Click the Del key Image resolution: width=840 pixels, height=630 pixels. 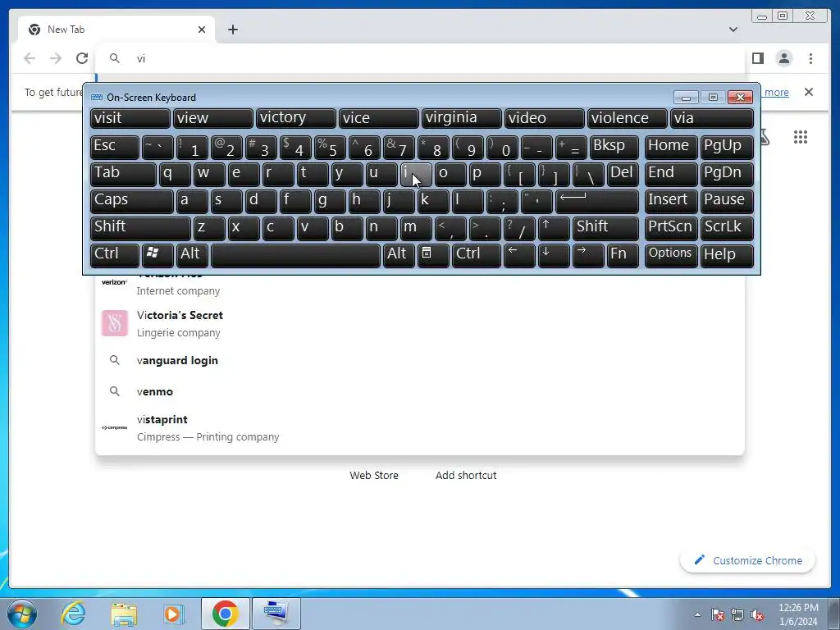click(623, 175)
